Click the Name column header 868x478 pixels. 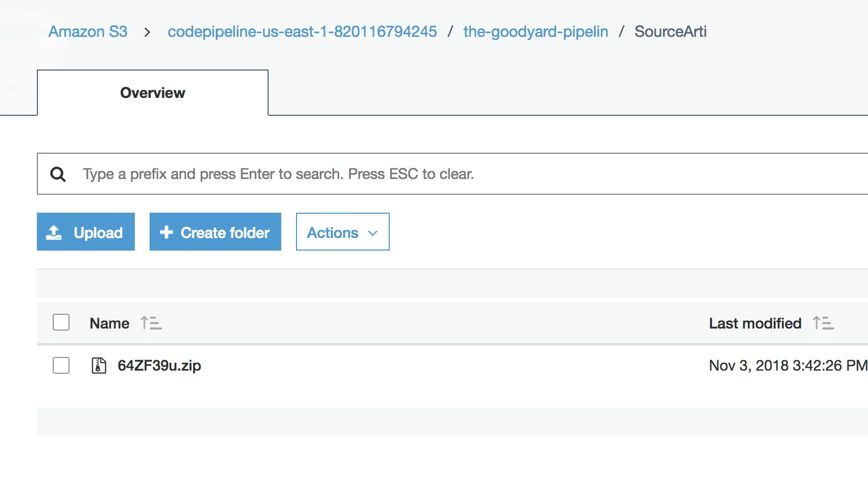pyautogui.click(x=110, y=323)
